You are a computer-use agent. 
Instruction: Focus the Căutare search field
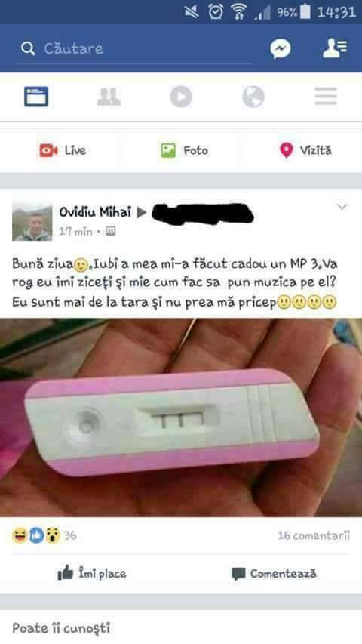tap(136, 49)
